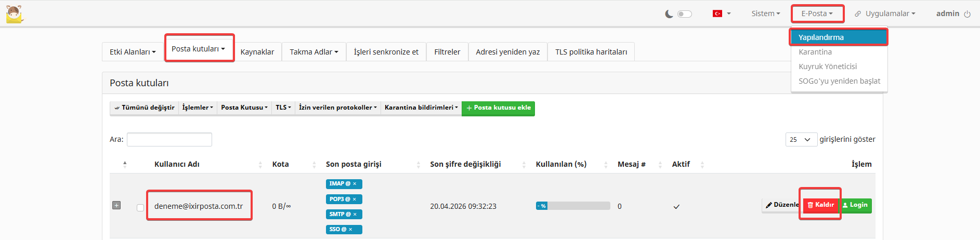Open the İzin verilen protokoller dropdown

337,108
